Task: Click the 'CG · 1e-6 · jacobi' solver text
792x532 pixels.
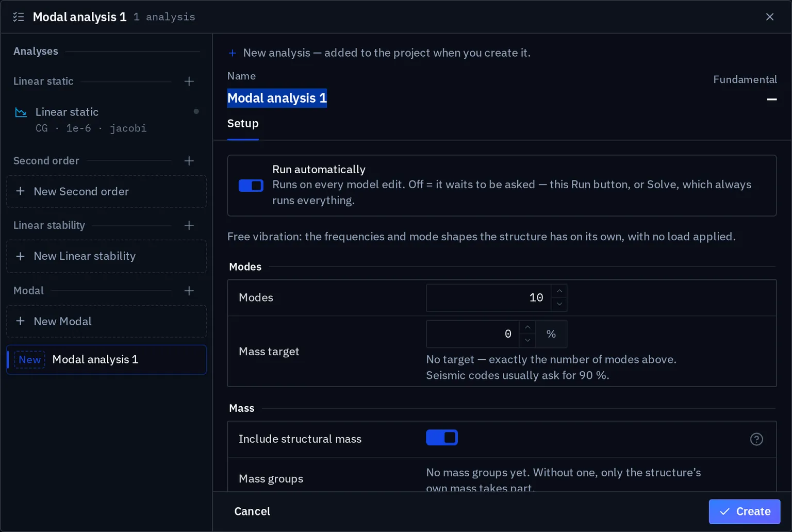Action: coord(91,128)
